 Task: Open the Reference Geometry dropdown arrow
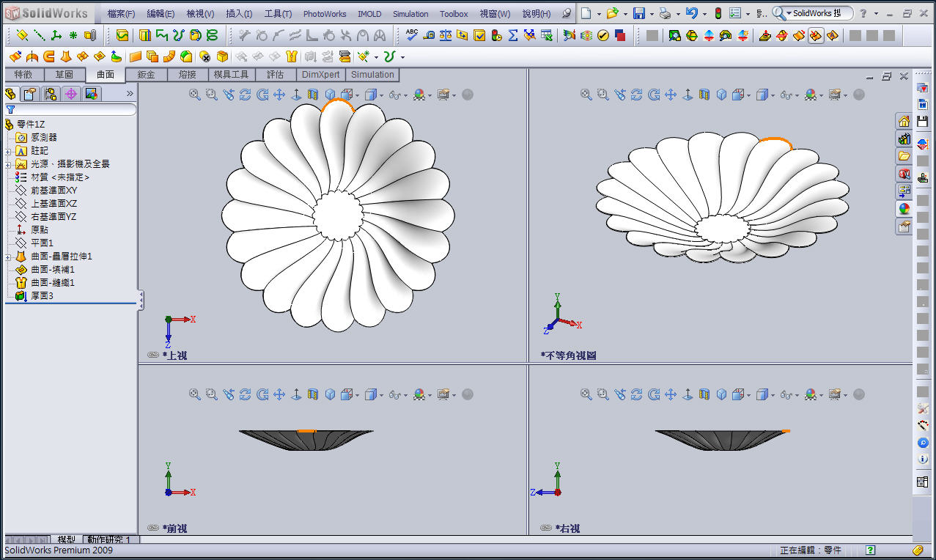tap(376, 56)
